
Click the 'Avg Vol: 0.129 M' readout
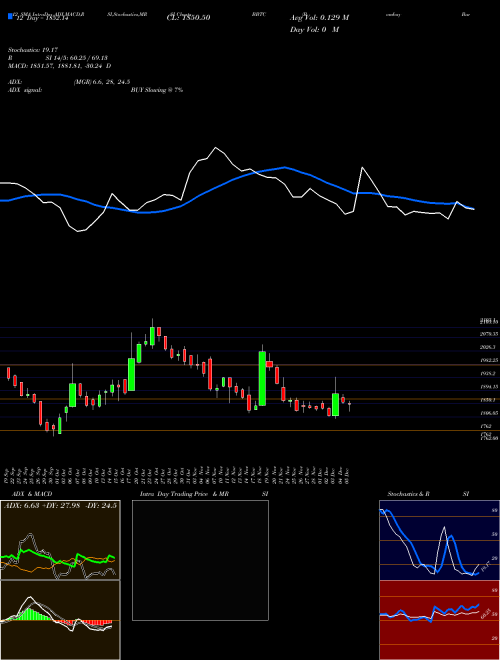click(x=319, y=18)
